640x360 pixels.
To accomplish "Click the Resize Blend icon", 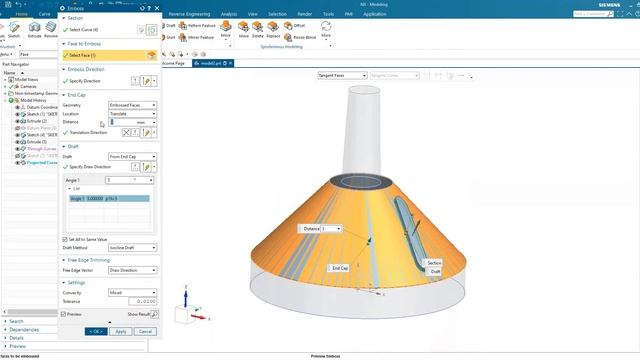I will pyautogui.click(x=288, y=37).
